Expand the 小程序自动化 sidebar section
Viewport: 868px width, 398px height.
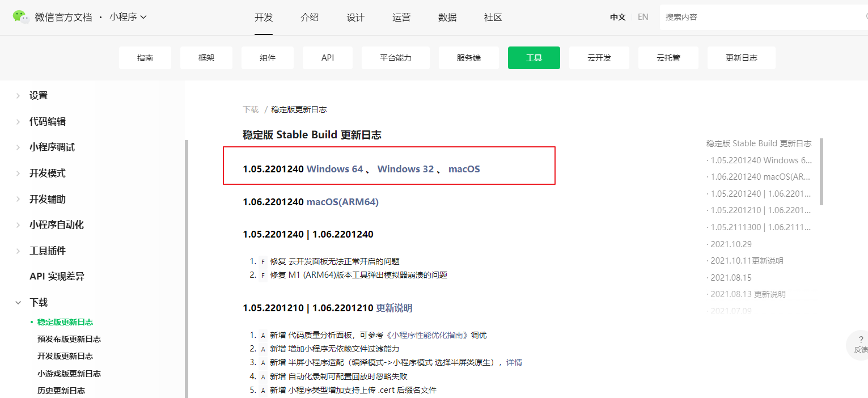pos(57,225)
